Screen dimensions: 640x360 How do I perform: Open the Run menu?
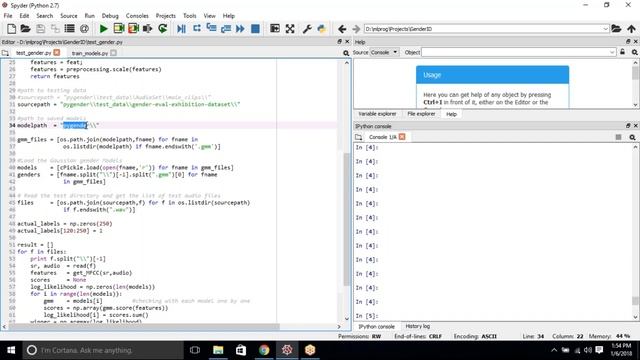(89, 16)
